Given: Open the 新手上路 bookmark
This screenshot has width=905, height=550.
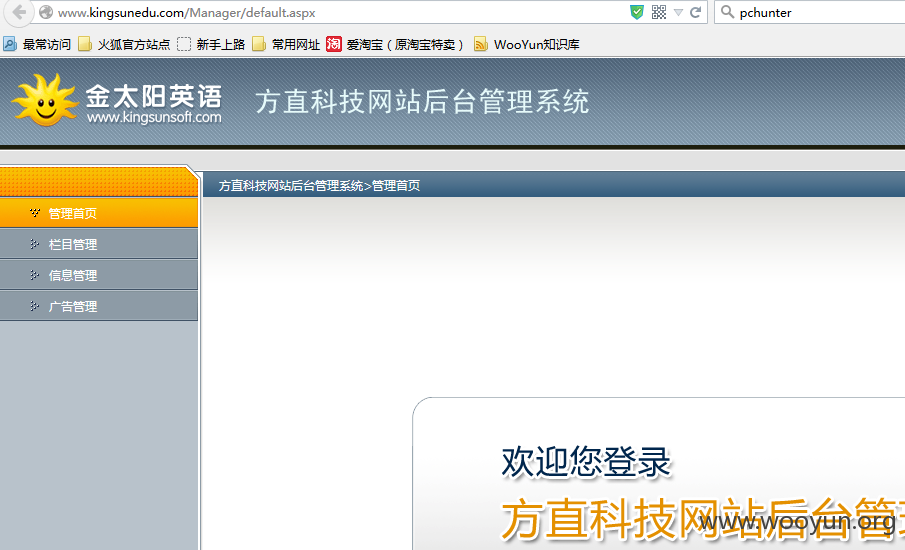Looking at the screenshot, I should click(x=211, y=44).
